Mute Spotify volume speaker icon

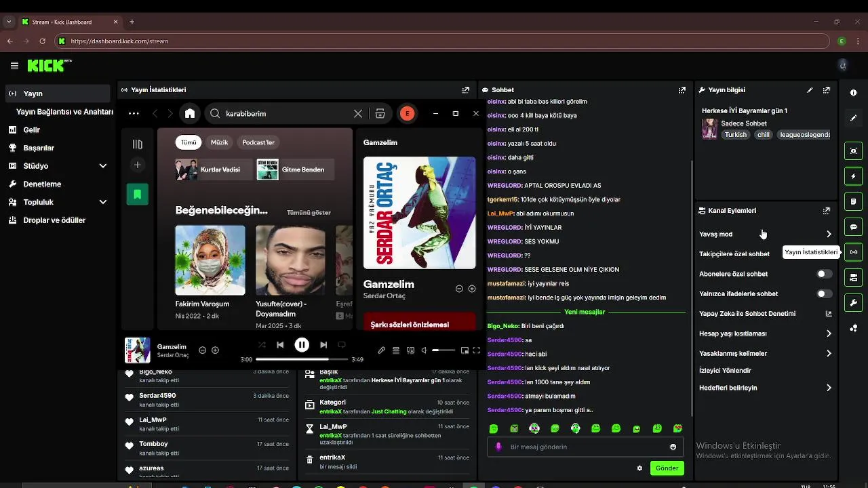[424, 350]
